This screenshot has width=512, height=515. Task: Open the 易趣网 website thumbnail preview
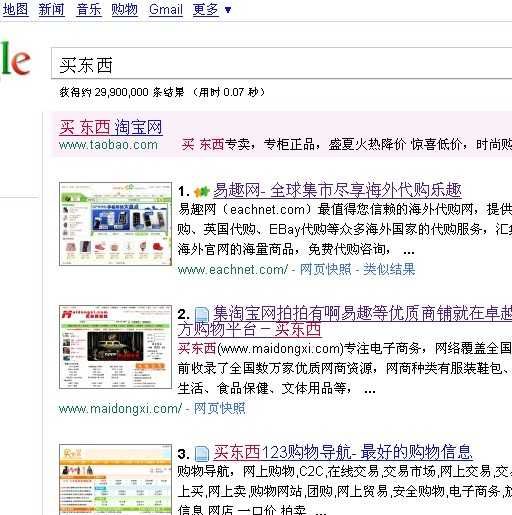click(115, 224)
